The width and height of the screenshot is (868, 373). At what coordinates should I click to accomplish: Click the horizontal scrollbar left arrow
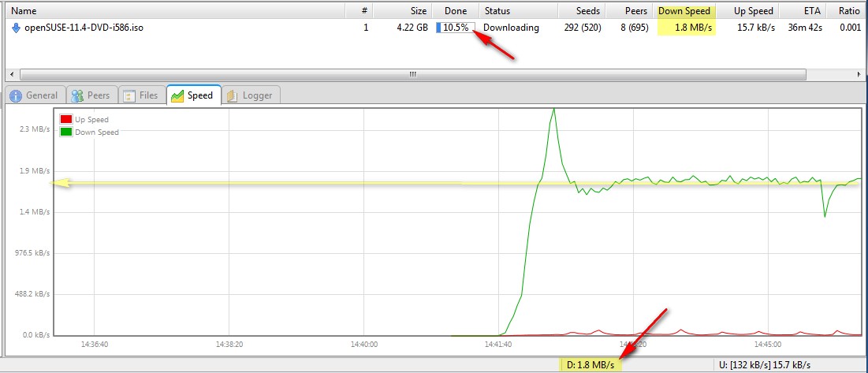pyautogui.click(x=11, y=74)
